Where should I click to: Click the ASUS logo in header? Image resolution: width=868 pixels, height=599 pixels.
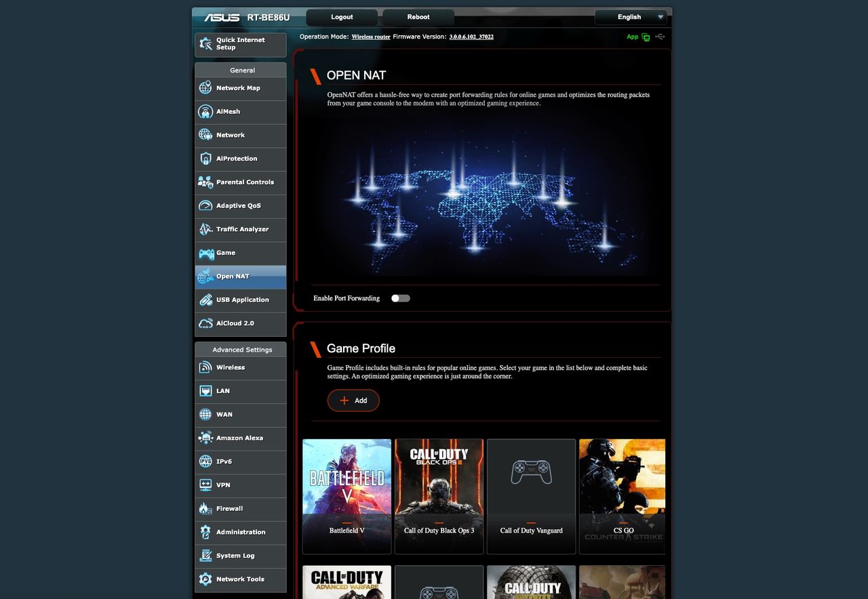(222, 17)
